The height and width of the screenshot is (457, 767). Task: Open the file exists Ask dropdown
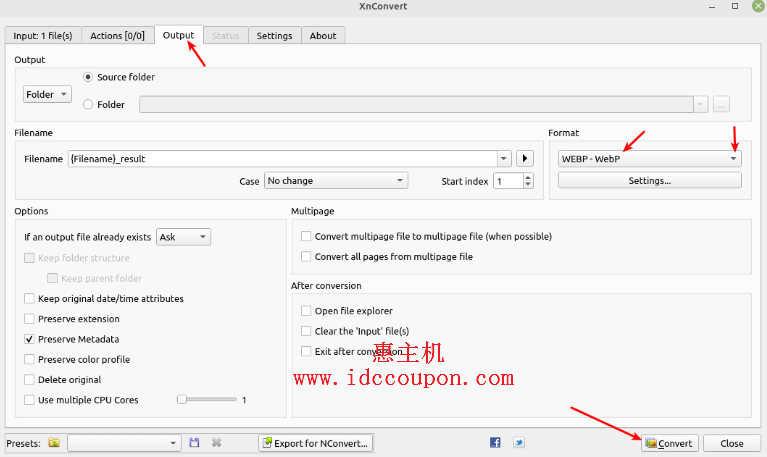(x=183, y=237)
